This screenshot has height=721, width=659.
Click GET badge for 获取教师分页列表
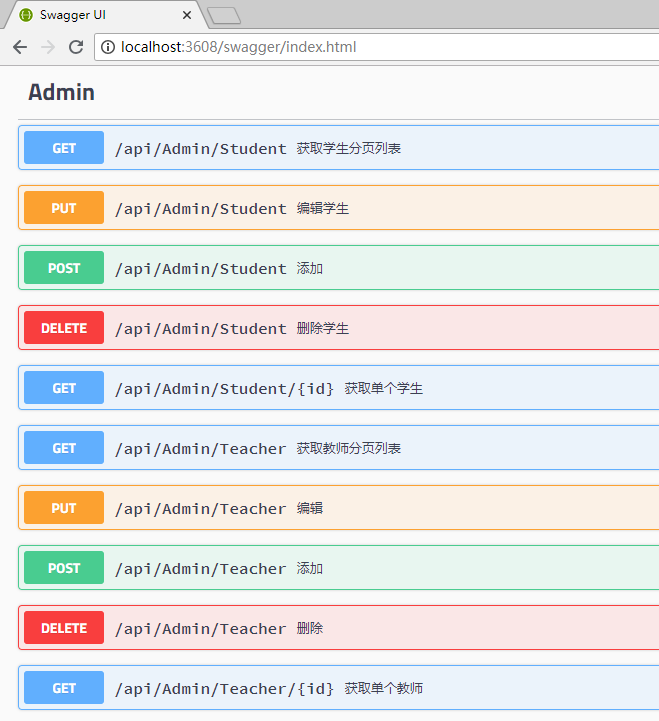64,447
